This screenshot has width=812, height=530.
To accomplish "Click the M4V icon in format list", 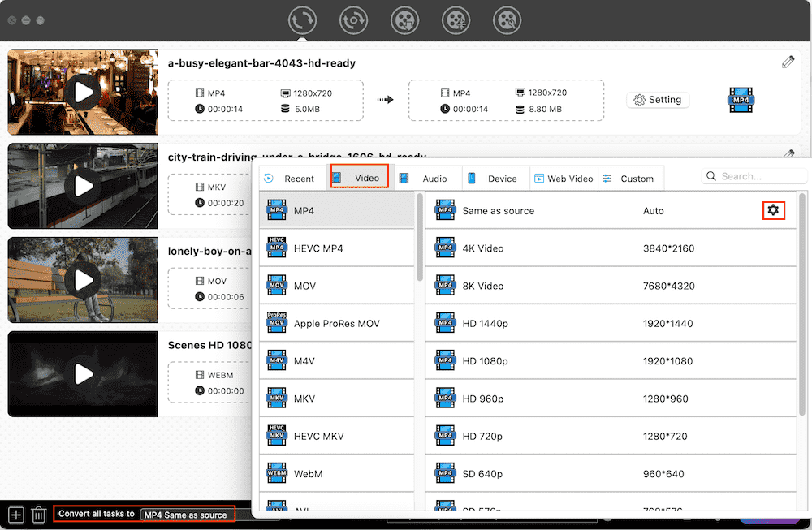I will 277,360.
